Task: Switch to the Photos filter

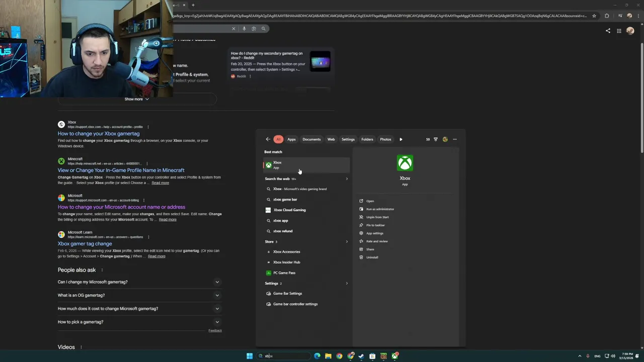Action: (x=385, y=139)
